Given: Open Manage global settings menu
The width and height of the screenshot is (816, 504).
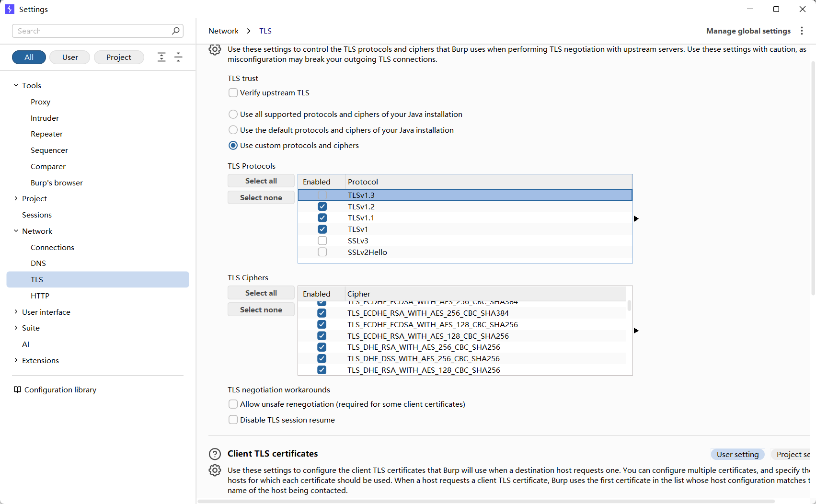Looking at the screenshot, I should (x=748, y=31).
